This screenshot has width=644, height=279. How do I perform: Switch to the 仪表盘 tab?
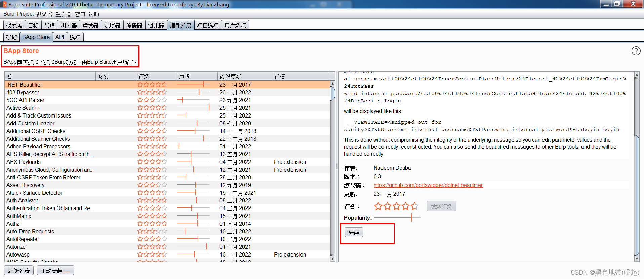pyautogui.click(x=14, y=25)
